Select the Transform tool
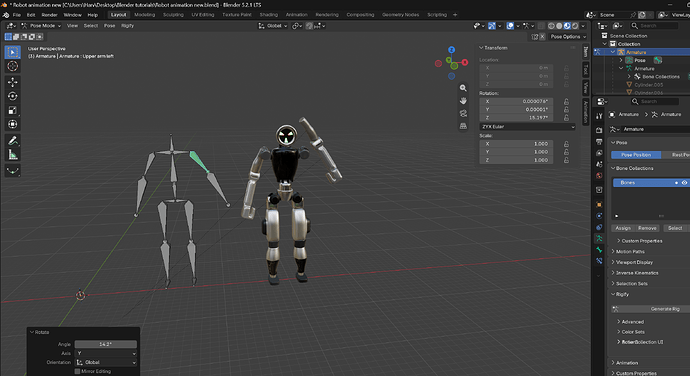This screenshot has height=376, width=690. click(12, 124)
